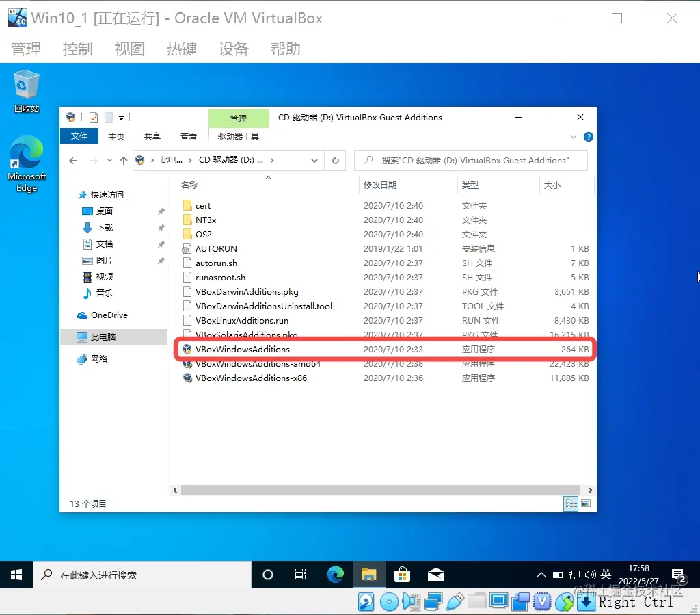700x615 pixels.
Task: Click the purple V processor indicator
Action: [542, 602]
